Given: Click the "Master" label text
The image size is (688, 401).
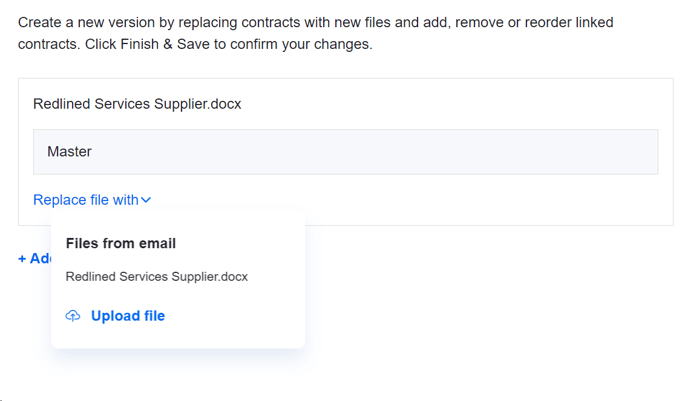Looking at the screenshot, I should point(69,152).
